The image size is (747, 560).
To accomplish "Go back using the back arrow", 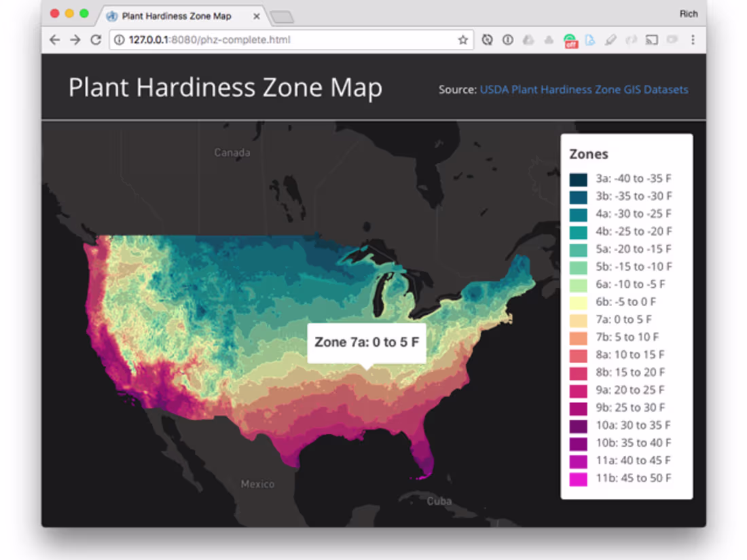I will tap(54, 39).
